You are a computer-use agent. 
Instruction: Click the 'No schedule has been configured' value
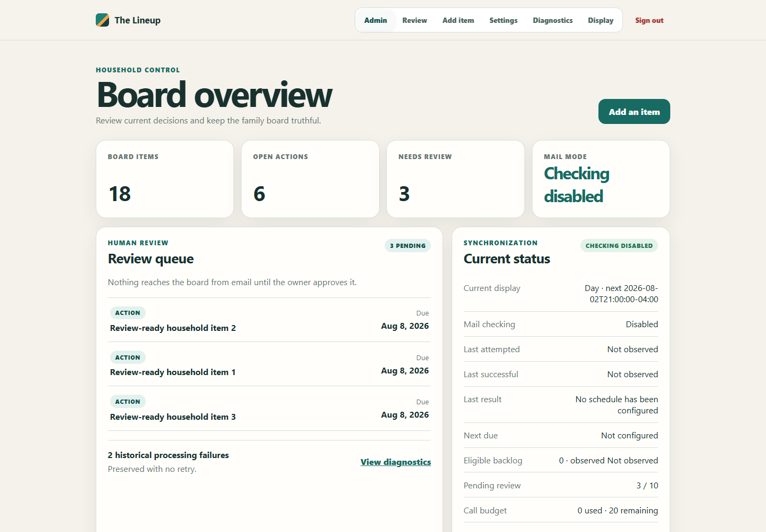pyautogui.click(x=617, y=405)
